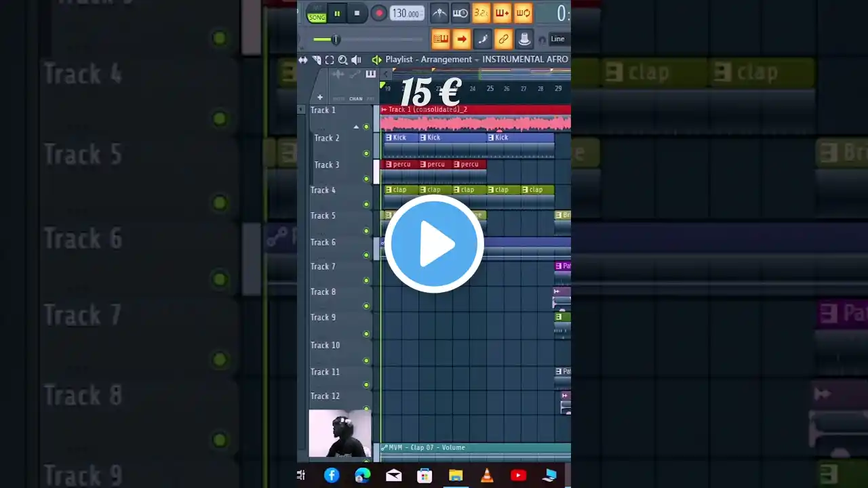Open Microsoft Store from the taskbar
The height and width of the screenshot is (488, 868).
coord(425,475)
